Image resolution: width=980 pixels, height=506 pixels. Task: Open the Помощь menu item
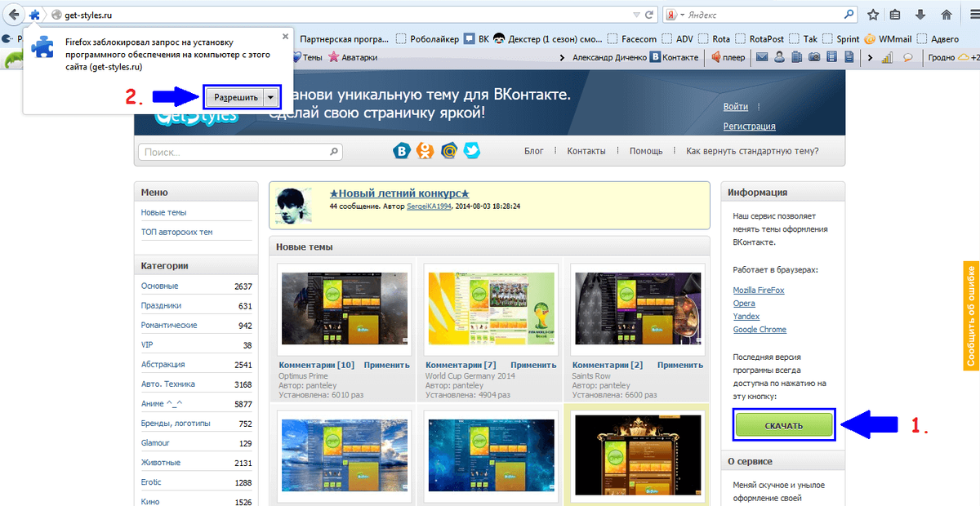pyautogui.click(x=646, y=151)
